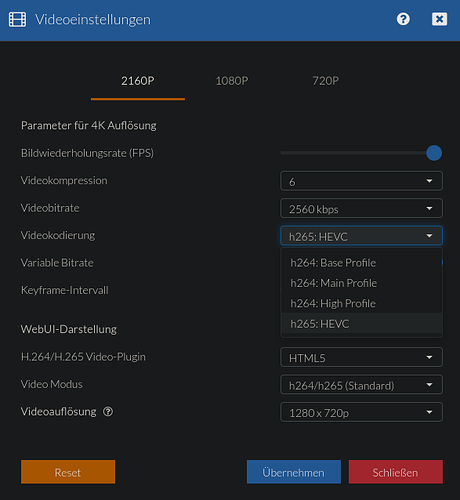Click the Bildwiederholungsrate (FPS) label
The width and height of the screenshot is (460, 500).
pos(87,153)
